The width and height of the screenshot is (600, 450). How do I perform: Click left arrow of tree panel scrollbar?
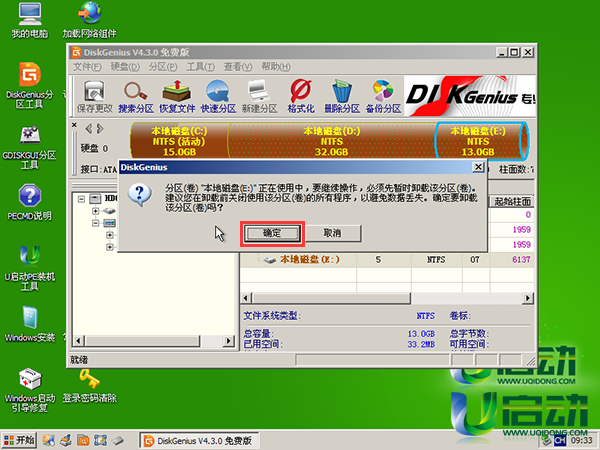click(78, 341)
